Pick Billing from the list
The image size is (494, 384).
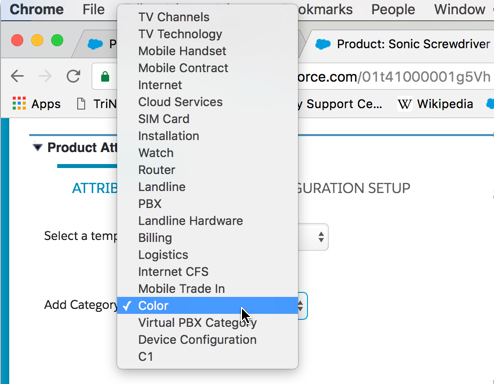(207, 238)
